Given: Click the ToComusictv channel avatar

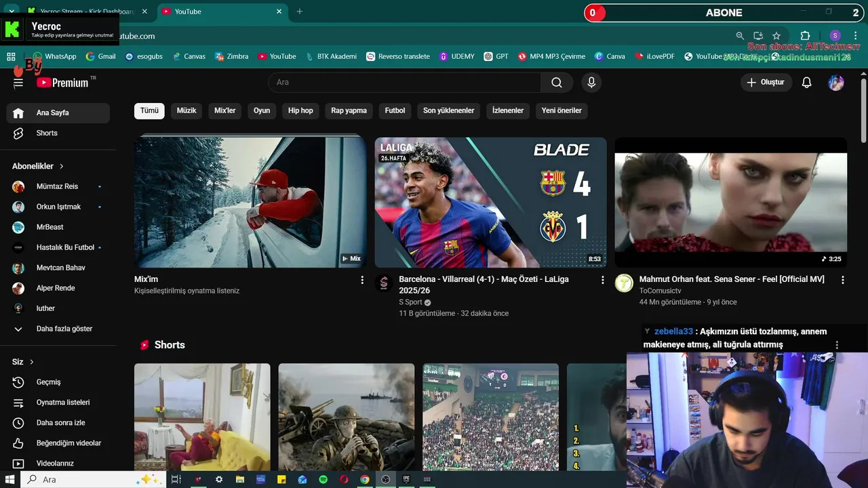Looking at the screenshot, I should pyautogui.click(x=624, y=283).
